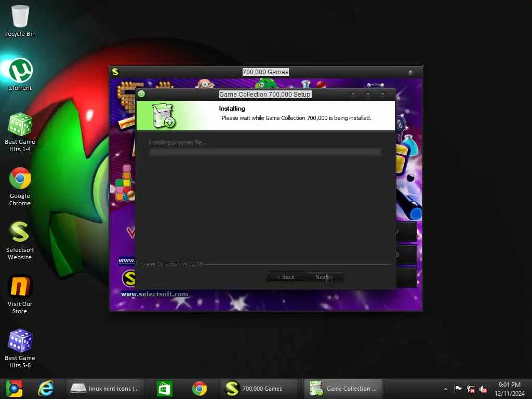Viewport: 532px width, 399px height.
Task: Click the Installing heading text
Action: [232, 109]
